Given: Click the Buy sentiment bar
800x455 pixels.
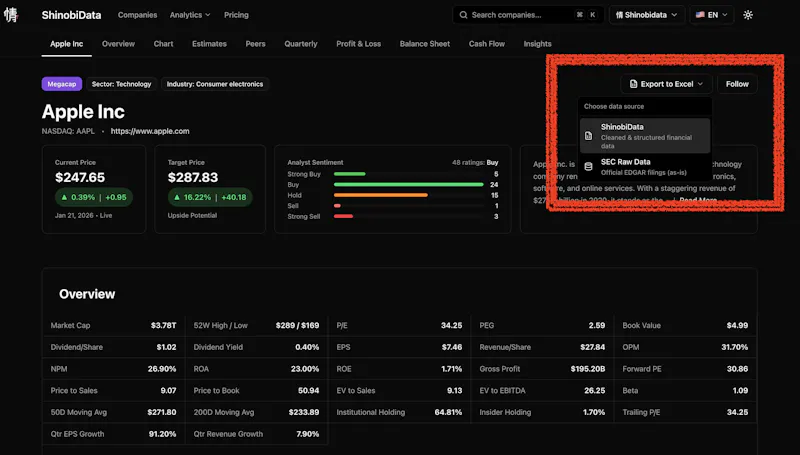Looking at the screenshot, I should coord(408,185).
